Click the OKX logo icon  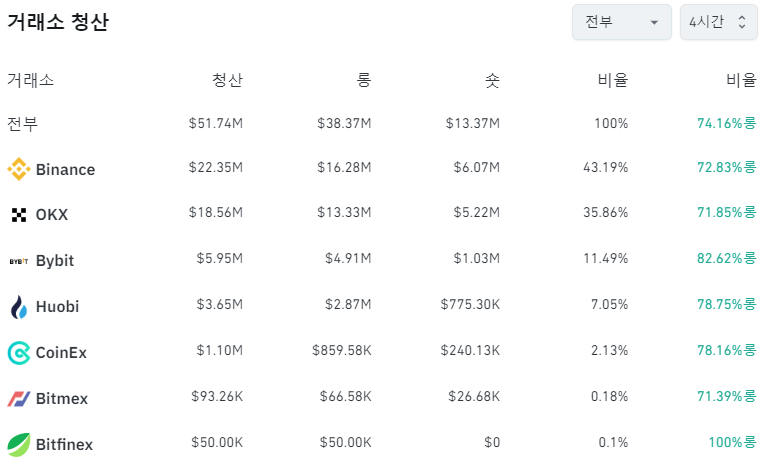click(x=19, y=214)
